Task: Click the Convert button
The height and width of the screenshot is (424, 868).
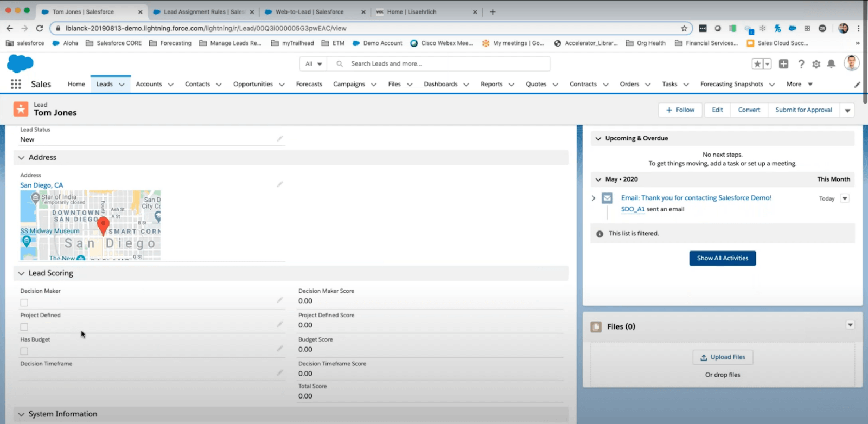Action: click(749, 110)
